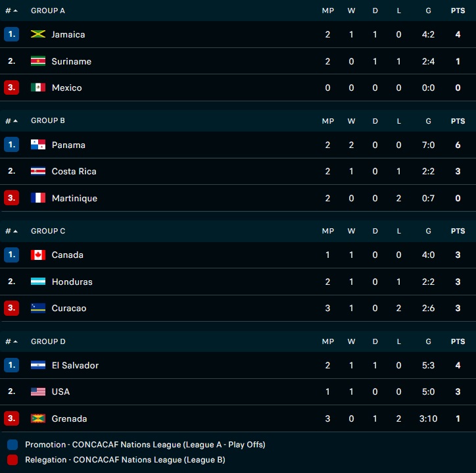The height and width of the screenshot is (473, 476).
Task: Select the blue Promotion legend swatch
Action: (x=12, y=445)
